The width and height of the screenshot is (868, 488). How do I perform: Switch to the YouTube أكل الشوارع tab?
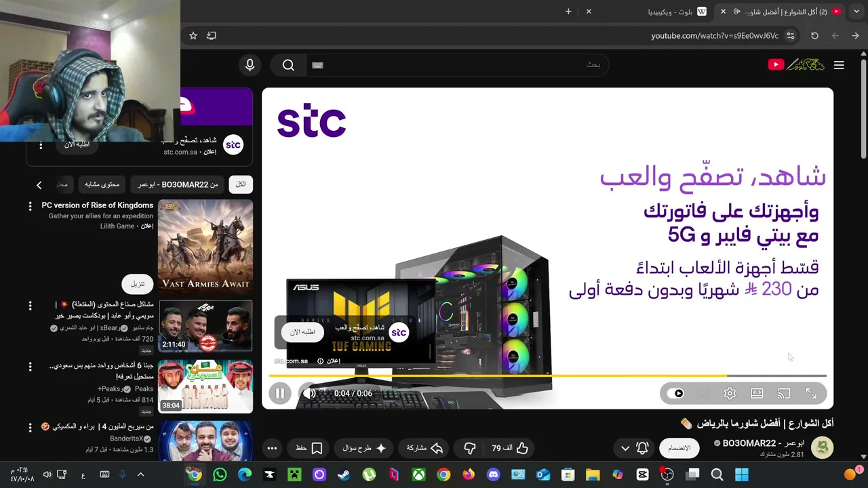780,12
